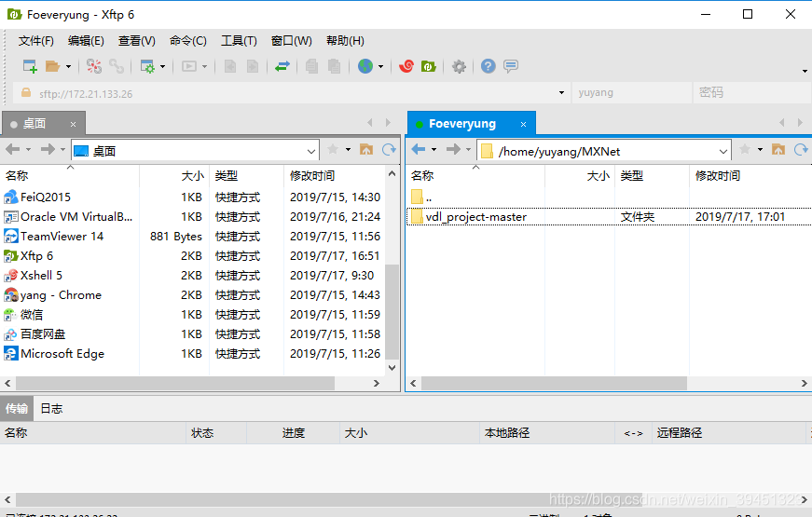Click the transfer left toolbar icon
The height and width of the screenshot is (517, 812).
[230, 66]
